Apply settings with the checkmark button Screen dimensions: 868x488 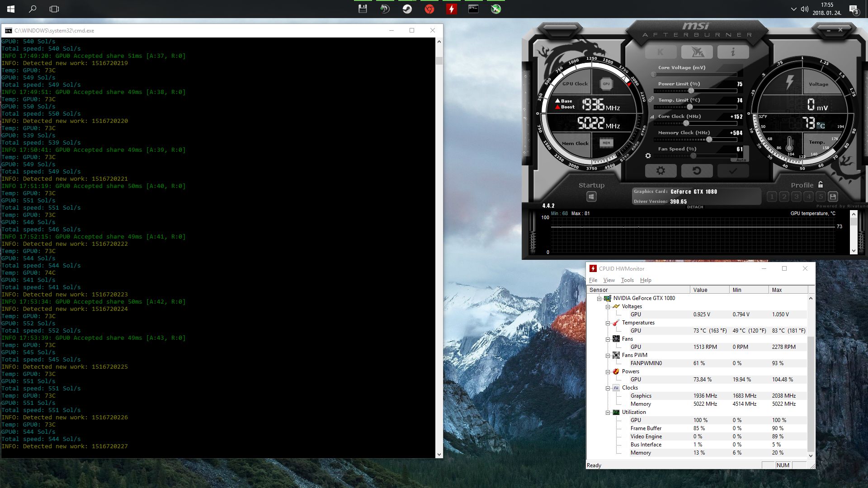(733, 171)
